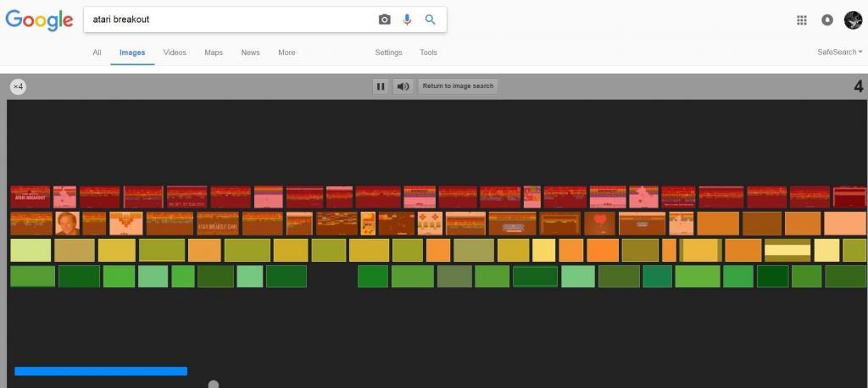Open the Google apps grid
Screen dimensions: 868x388
click(802, 20)
